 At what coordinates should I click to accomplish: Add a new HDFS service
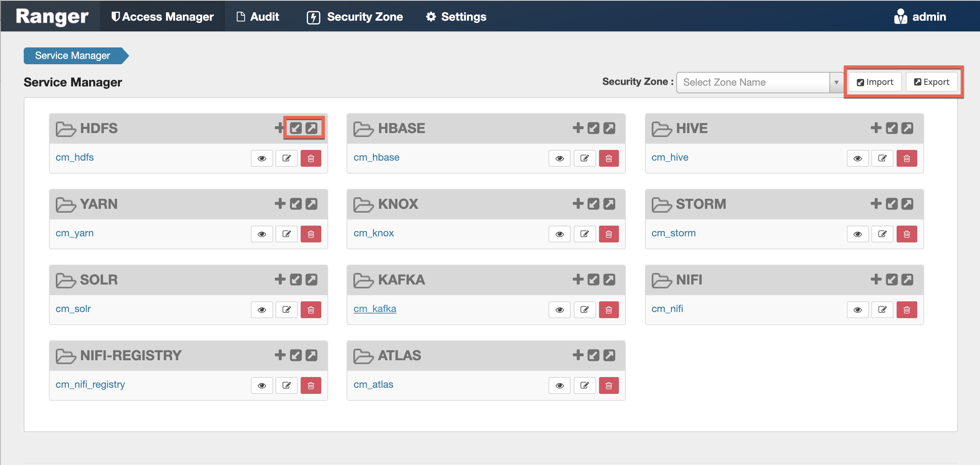pyautogui.click(x=279, y=128)
